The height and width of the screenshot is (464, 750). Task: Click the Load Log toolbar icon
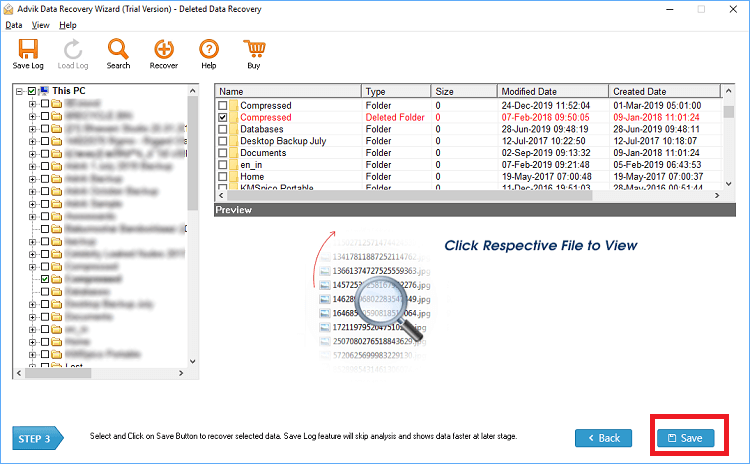tap(73, 49)
